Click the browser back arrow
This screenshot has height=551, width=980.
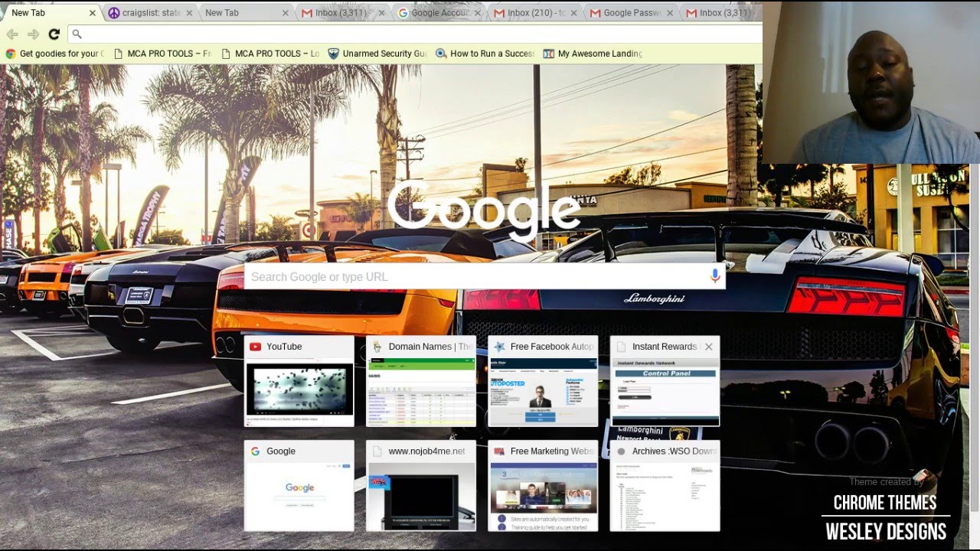click(12, 34)
